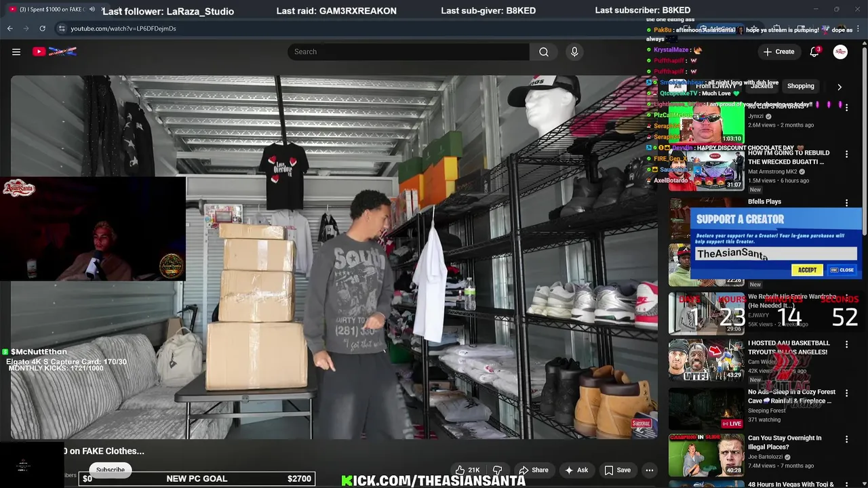Open 'Can You Stay Overnight In Illegal Places?' title

(785, 443)
